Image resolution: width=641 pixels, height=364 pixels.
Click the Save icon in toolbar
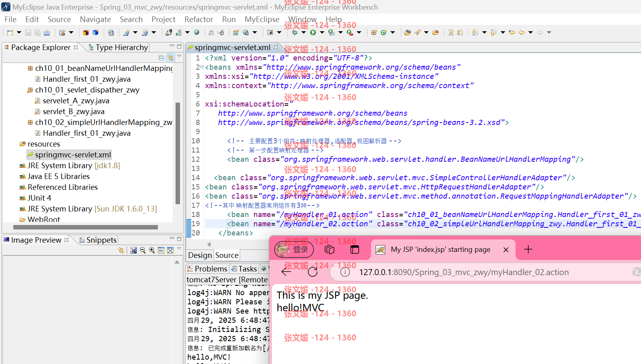coord(28,32)
